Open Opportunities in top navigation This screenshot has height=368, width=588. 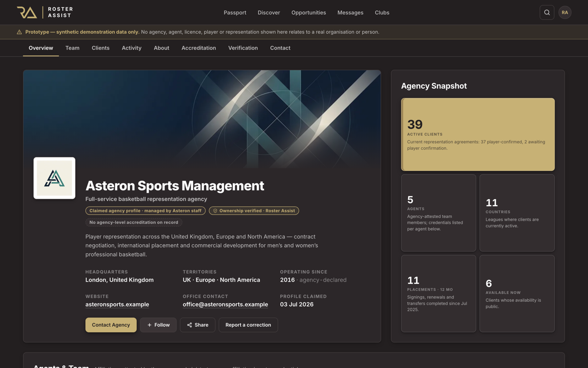[309, 12]
